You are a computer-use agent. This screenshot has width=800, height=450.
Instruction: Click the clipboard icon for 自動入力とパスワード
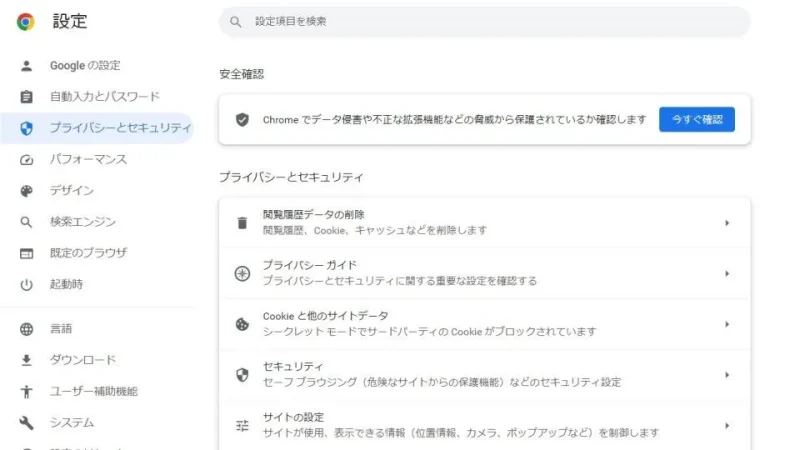pos(27,97)
